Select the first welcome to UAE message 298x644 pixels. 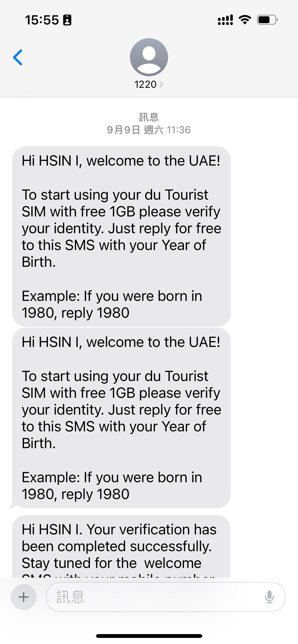121,237
